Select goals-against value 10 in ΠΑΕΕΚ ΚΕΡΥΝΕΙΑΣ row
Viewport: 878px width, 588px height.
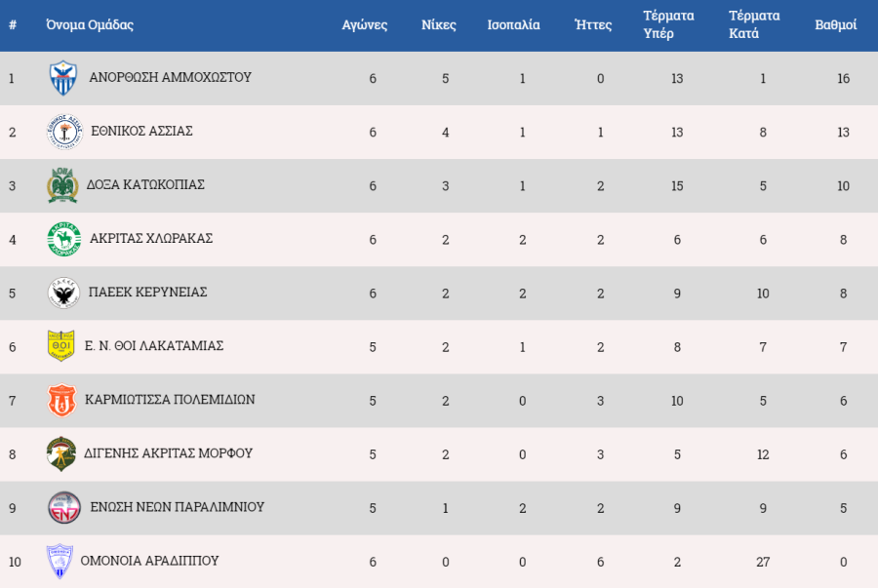point(763,294)
